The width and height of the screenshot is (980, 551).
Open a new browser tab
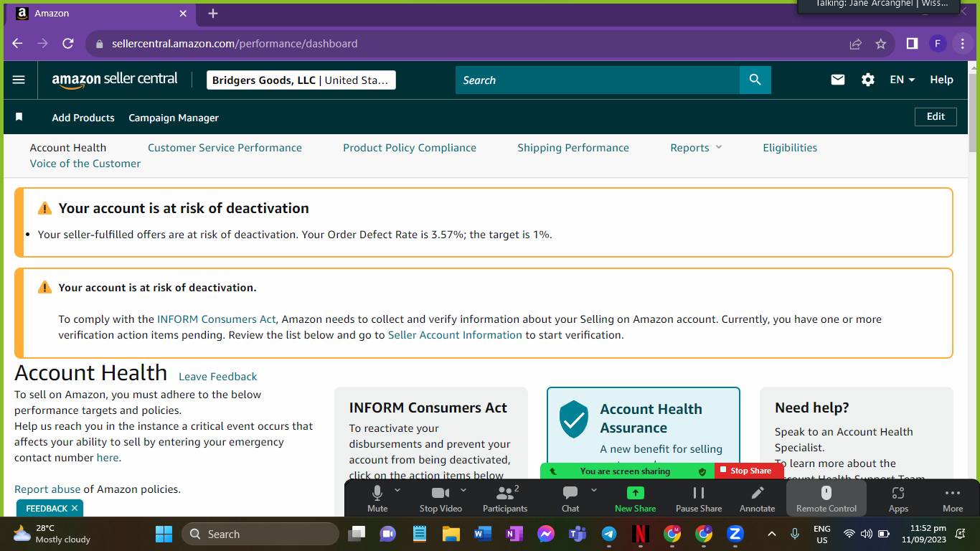pos(212,14)
